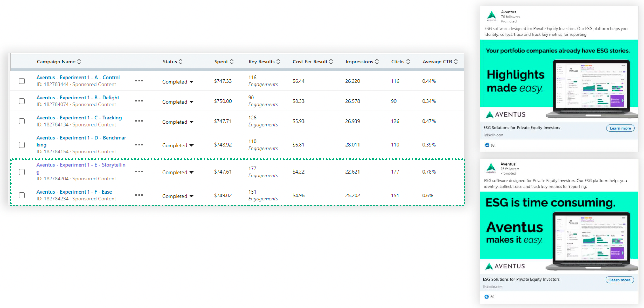Click the like reaction icon showing 93

[487, 145]
